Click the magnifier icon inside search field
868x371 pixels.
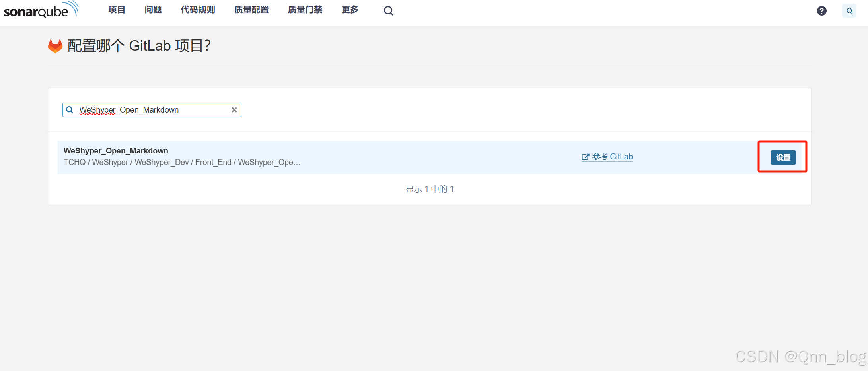click(x=70, y=110)
